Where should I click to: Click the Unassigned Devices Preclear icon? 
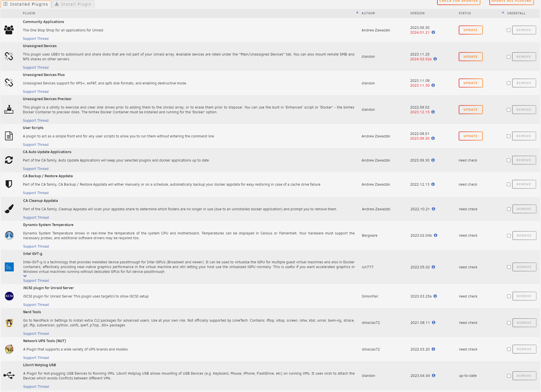pos(9,109)
